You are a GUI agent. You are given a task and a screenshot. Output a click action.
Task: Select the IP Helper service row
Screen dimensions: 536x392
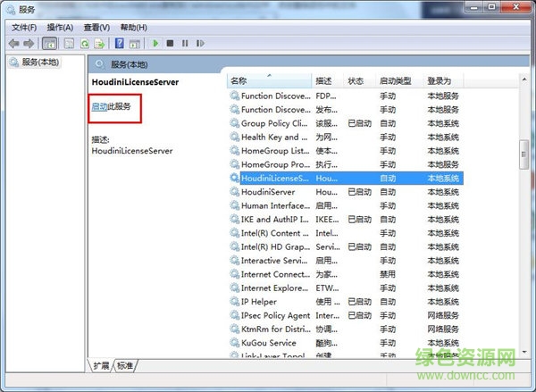click(x=345, y=302)
